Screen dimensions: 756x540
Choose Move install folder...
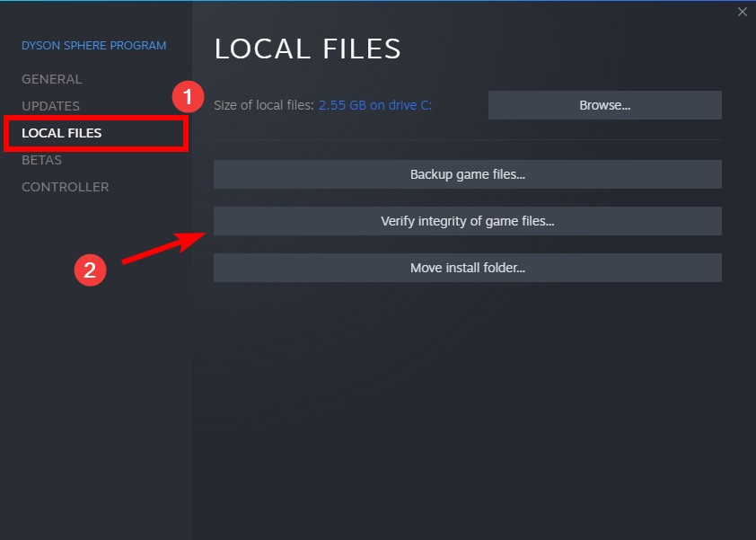(x=467, y=268)
